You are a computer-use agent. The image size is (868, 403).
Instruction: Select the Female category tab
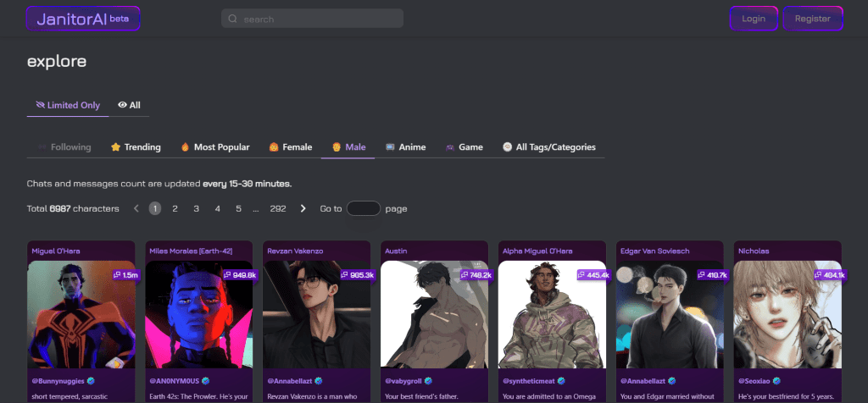pyautogui.click(x=291, y=147)
